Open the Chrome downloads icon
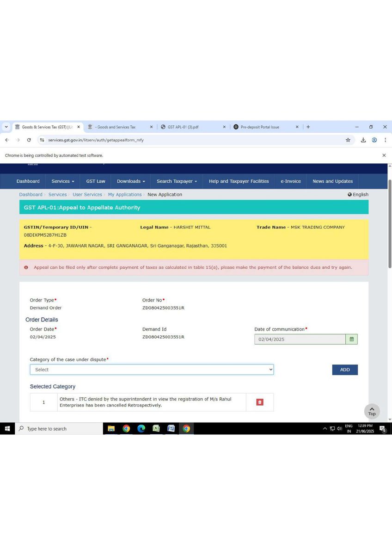Image resolution: width=392 pixels, height=555 pixels. (x=363, y=140)
